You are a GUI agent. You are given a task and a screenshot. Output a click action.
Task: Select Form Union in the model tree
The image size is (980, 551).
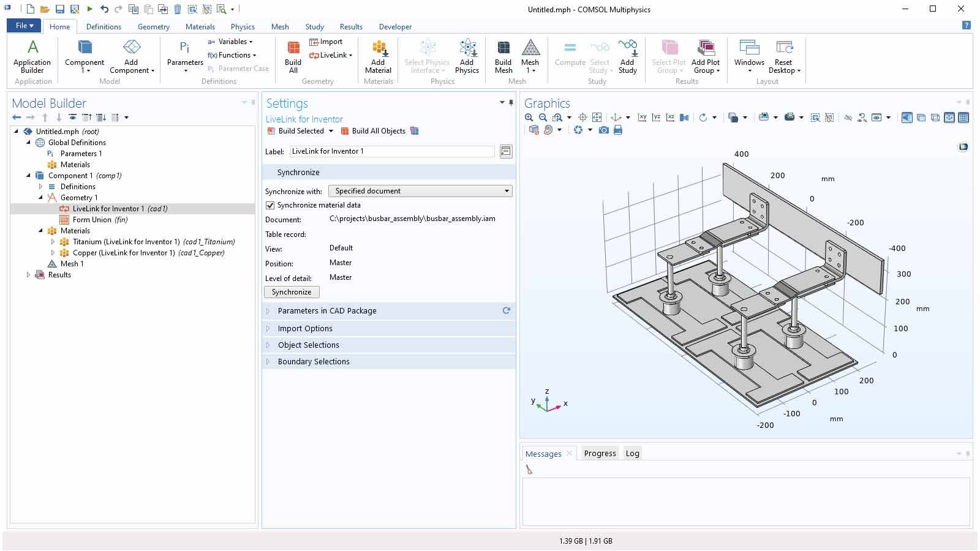click(x=92, y=220)
